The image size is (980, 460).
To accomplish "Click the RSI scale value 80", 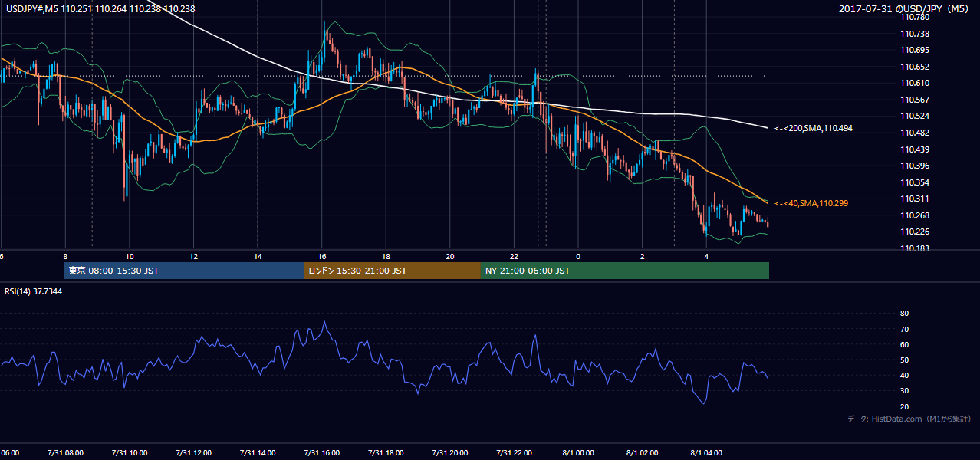I will 904,314.
